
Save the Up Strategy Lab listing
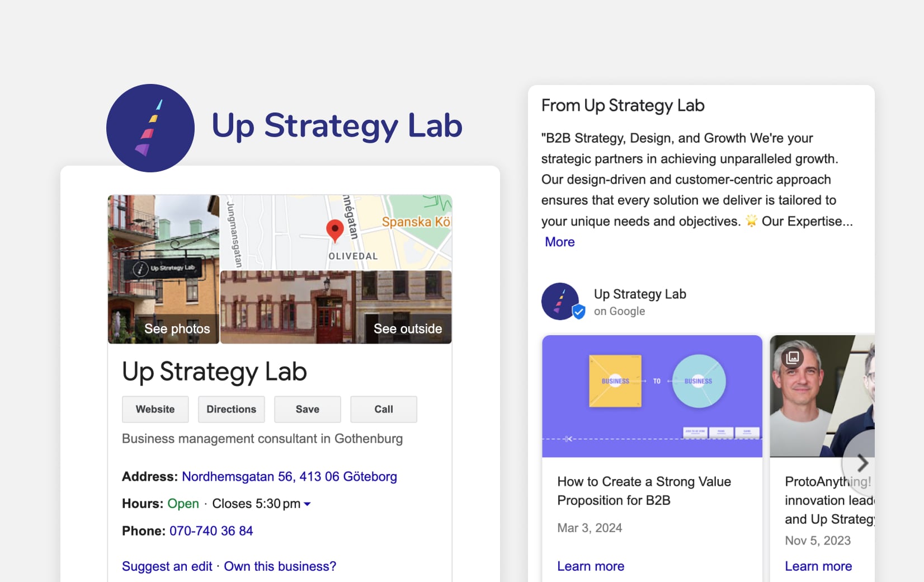pos(308,409)
